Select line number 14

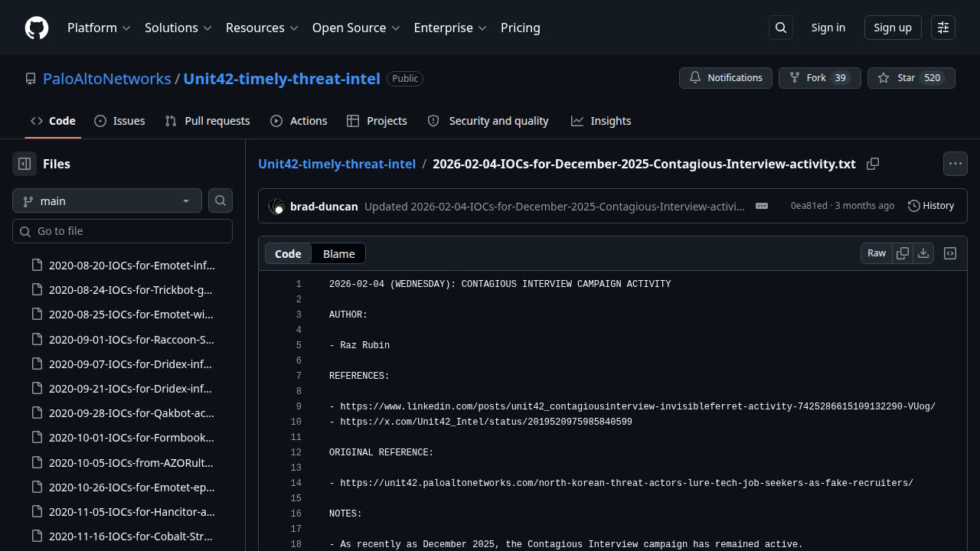(296, 483)
